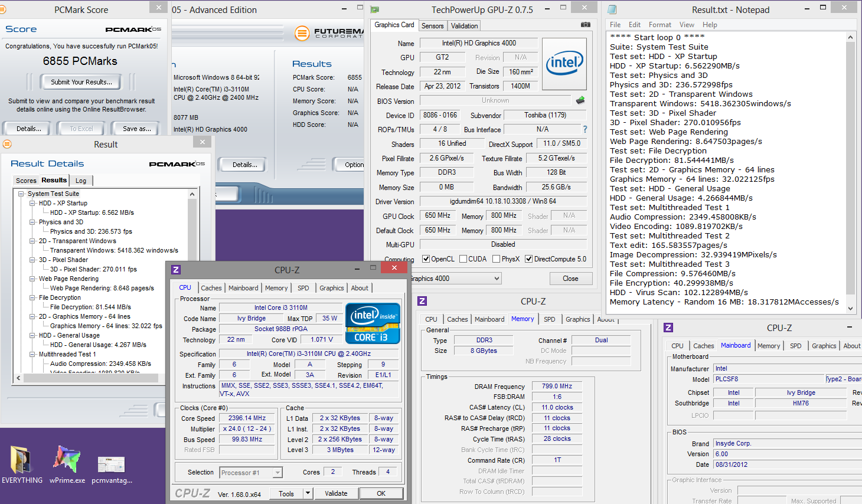Click the orange icon in Result window title
Viewport: 862px width, 504px height.
tap(7, 144)
